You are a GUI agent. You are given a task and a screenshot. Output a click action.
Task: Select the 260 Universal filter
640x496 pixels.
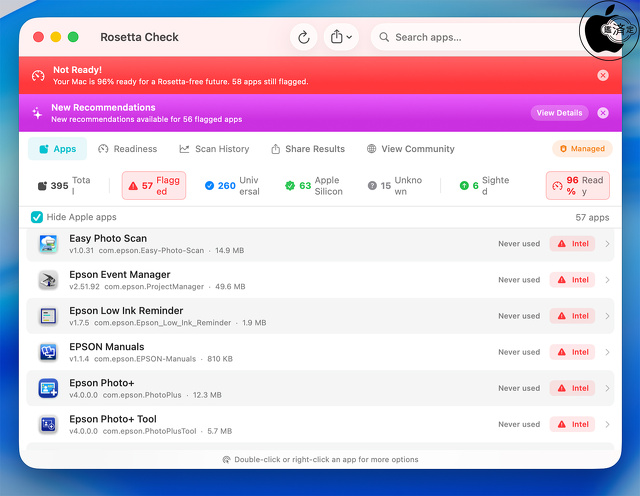pos(232,186)
